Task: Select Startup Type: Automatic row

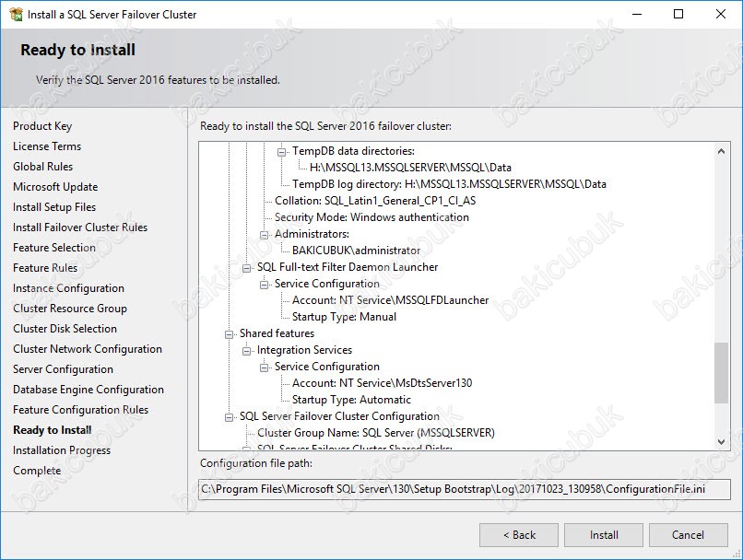Action: click(x=351, y=400)
